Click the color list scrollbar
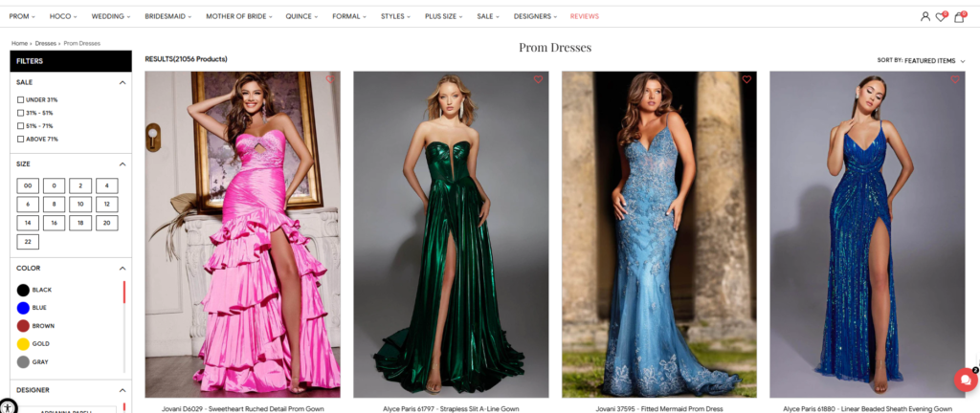The width and height of the screenshot is (980, 413). (x=124, y=292)
